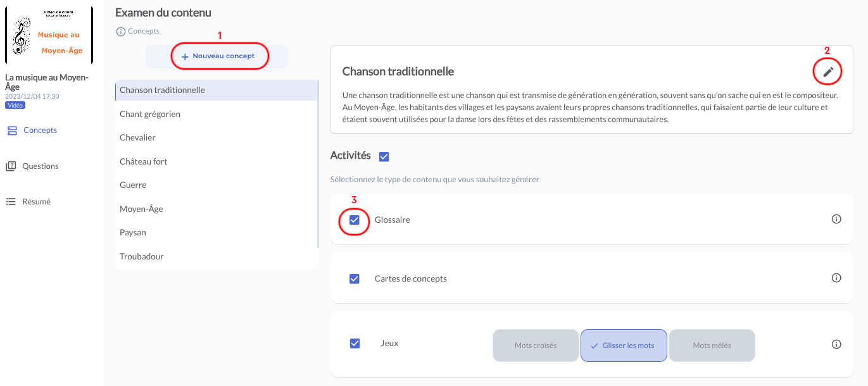Select the Mots mêlés game option
Screen dimensions: 868x386
[712, 346]
